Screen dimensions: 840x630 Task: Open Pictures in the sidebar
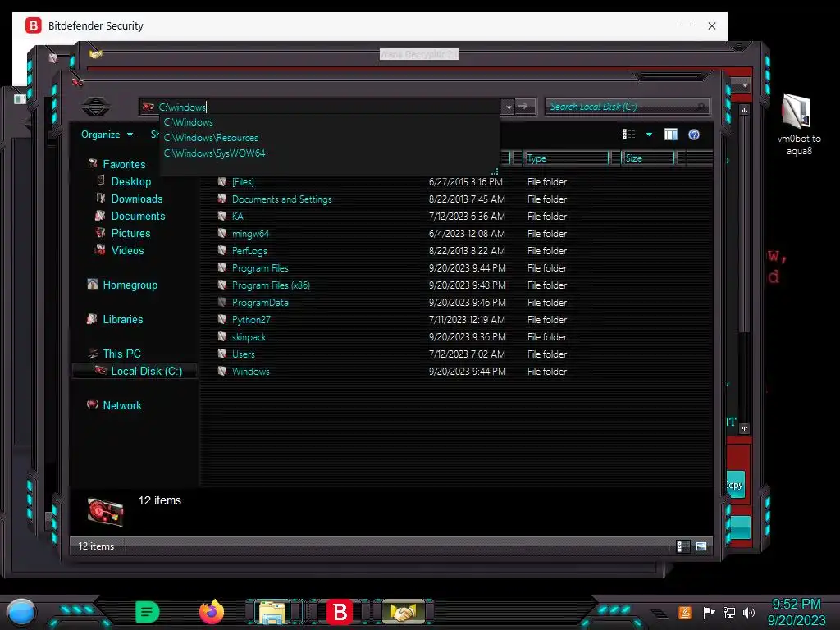click(130, 233)
